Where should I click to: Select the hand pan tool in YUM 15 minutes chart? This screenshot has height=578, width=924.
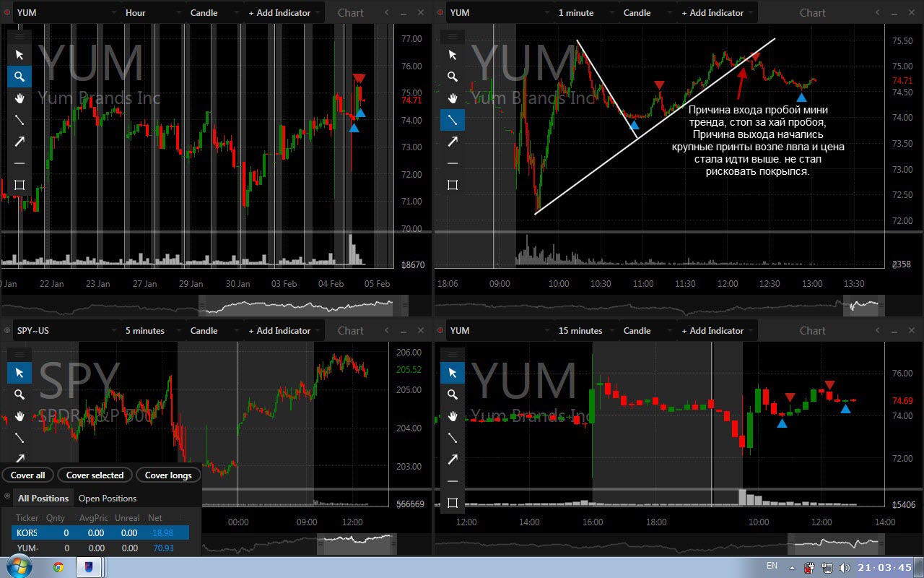[453, 416]
